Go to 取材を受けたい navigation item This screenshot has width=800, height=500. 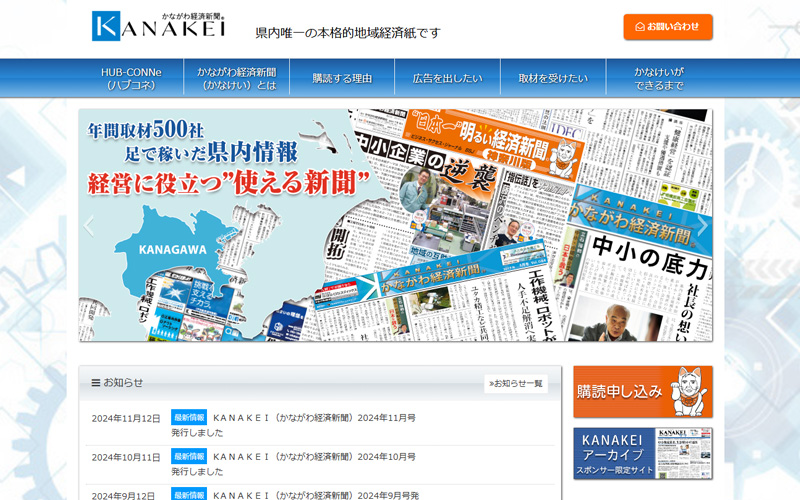[x=553, y=79]
